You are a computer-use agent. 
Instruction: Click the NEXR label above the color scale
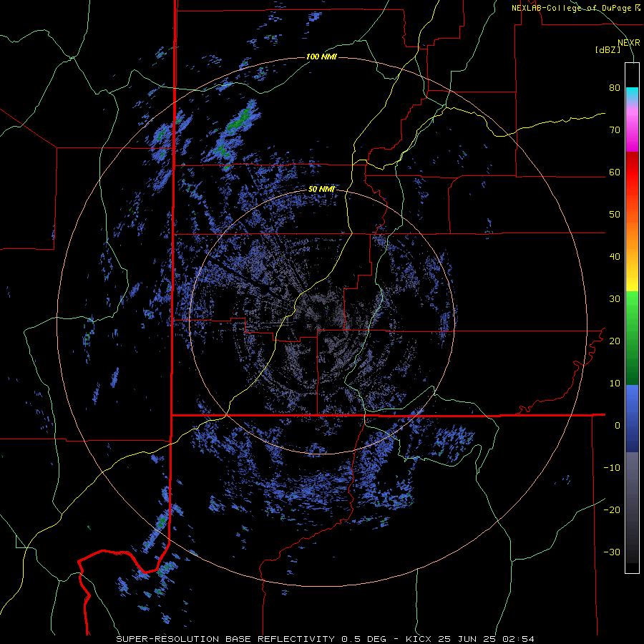click(x=629, y=43)
